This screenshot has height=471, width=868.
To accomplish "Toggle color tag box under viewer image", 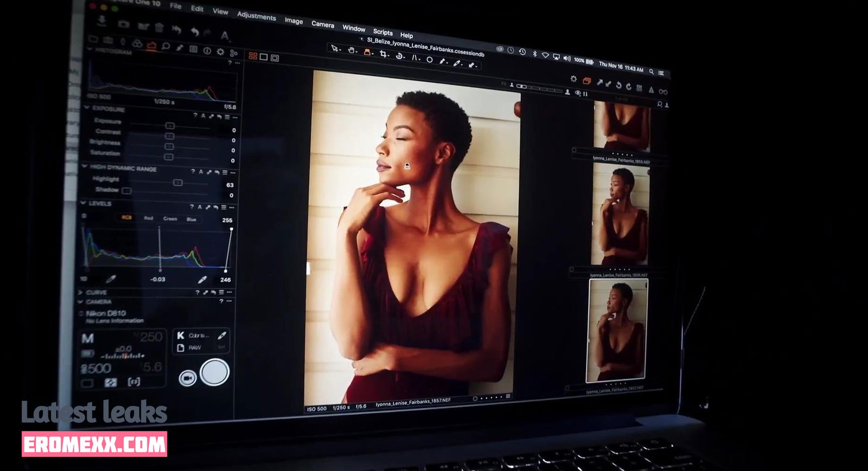I will (x=475, y=398).
